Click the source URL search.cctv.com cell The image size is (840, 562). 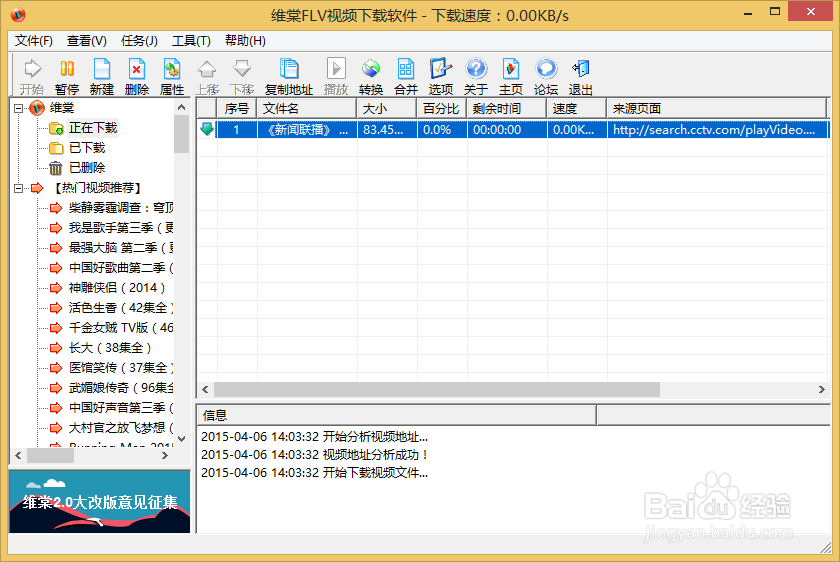tap(718, 130)
